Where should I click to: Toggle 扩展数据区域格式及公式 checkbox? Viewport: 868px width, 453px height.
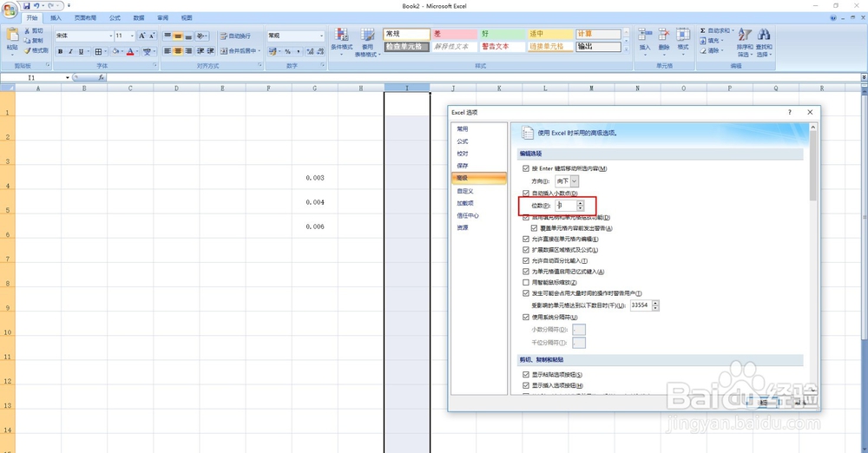526,250
